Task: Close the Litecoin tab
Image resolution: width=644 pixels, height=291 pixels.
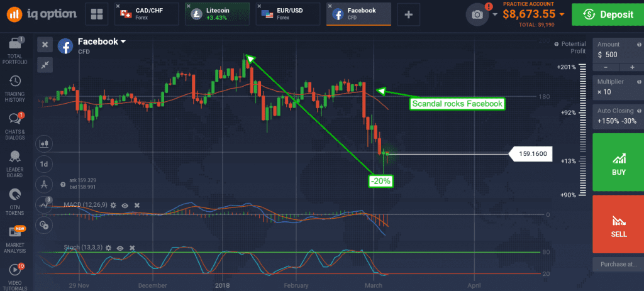Action: 189,6
